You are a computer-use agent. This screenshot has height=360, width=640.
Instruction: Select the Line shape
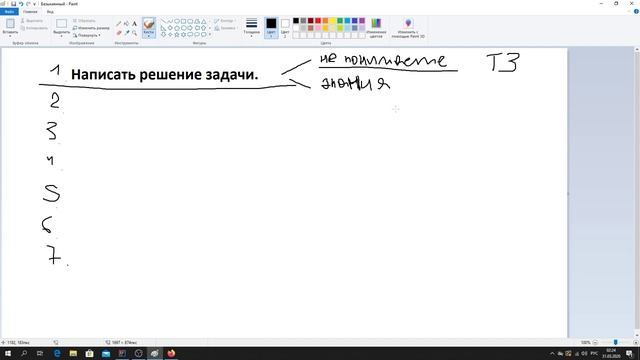(x=164, y=21)
